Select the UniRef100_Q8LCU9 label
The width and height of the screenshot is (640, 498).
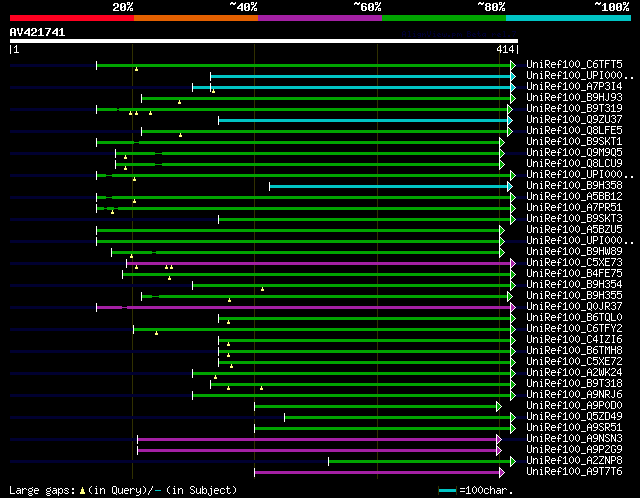tap(574, 164)
